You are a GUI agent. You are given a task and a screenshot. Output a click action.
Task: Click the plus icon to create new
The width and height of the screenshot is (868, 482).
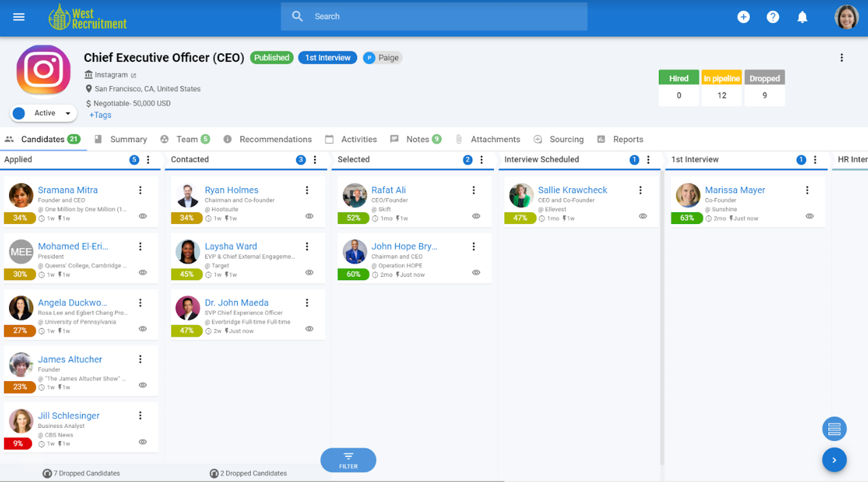[x=744, y=17]
